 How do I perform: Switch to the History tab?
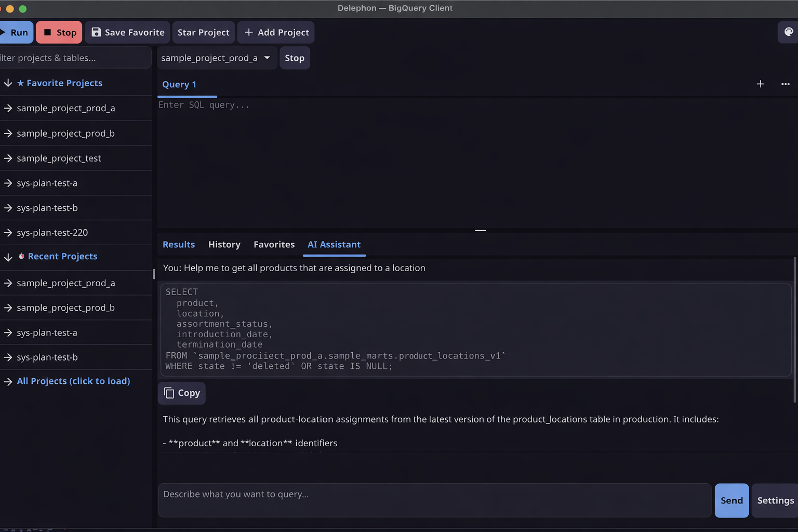tap(224, 244)
